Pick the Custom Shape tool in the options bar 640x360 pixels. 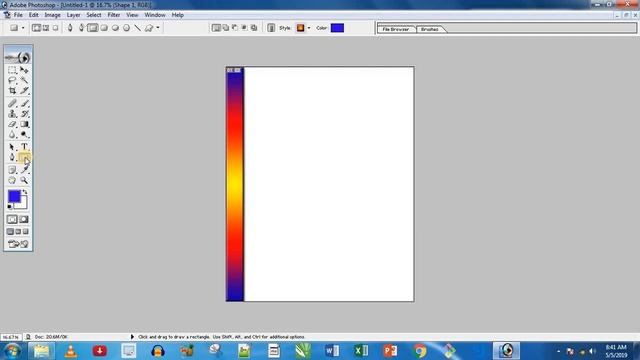(149, 28)
